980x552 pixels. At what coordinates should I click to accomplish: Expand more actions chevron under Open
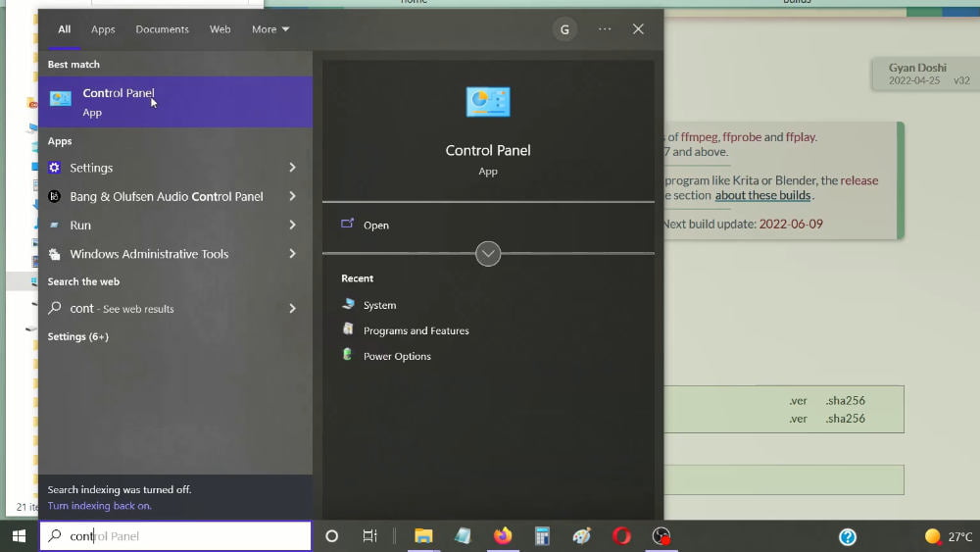488,254
